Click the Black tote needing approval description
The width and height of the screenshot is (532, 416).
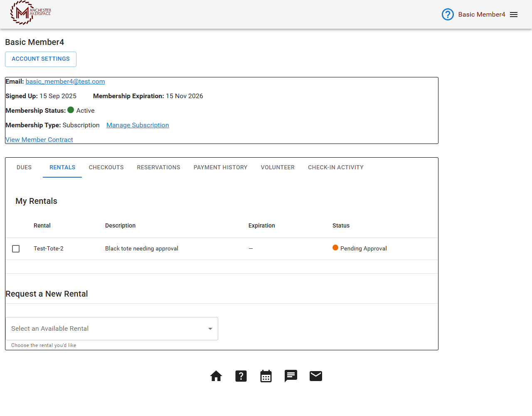142,249
